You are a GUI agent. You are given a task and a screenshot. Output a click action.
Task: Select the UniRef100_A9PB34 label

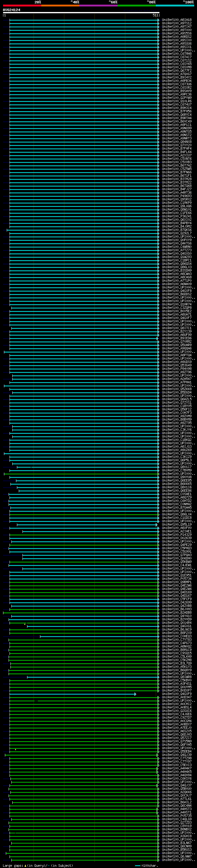177,81
